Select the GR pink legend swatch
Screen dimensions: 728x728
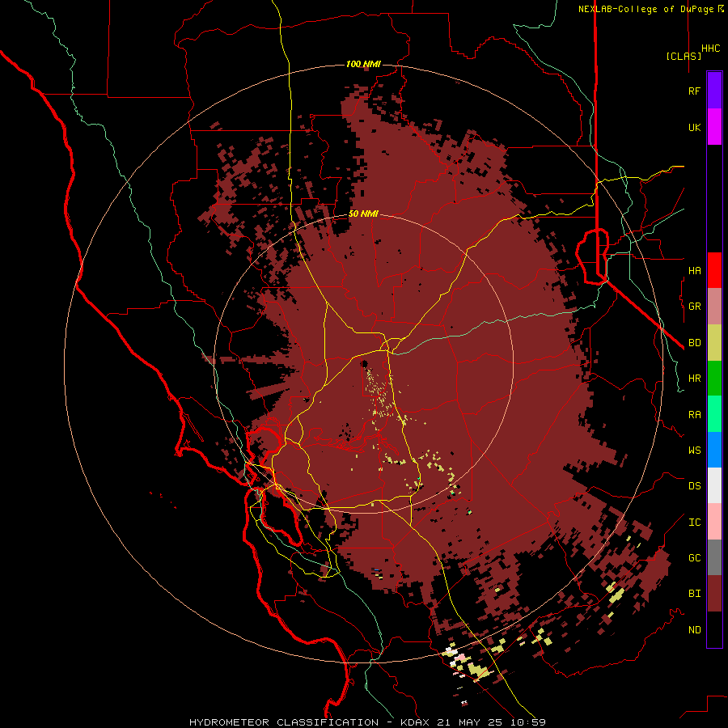[714, 307]
